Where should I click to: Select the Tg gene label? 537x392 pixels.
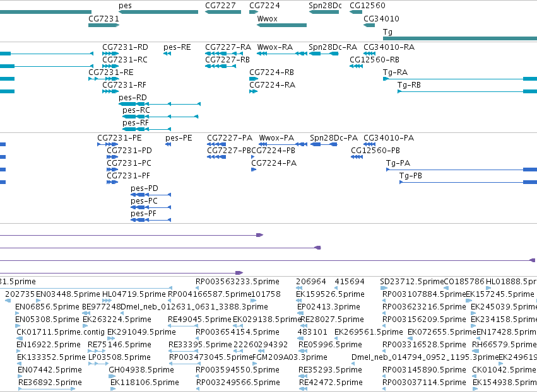[387, 32]
